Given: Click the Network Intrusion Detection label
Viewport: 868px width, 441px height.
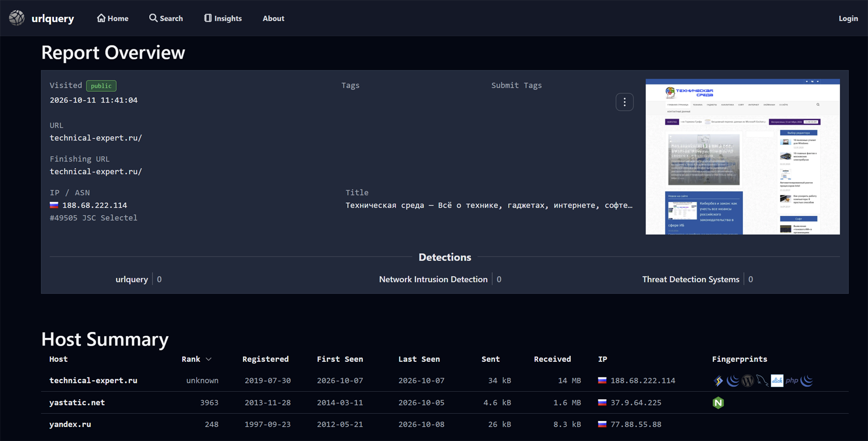Looking at the screenshot, I should pos(433,279).
